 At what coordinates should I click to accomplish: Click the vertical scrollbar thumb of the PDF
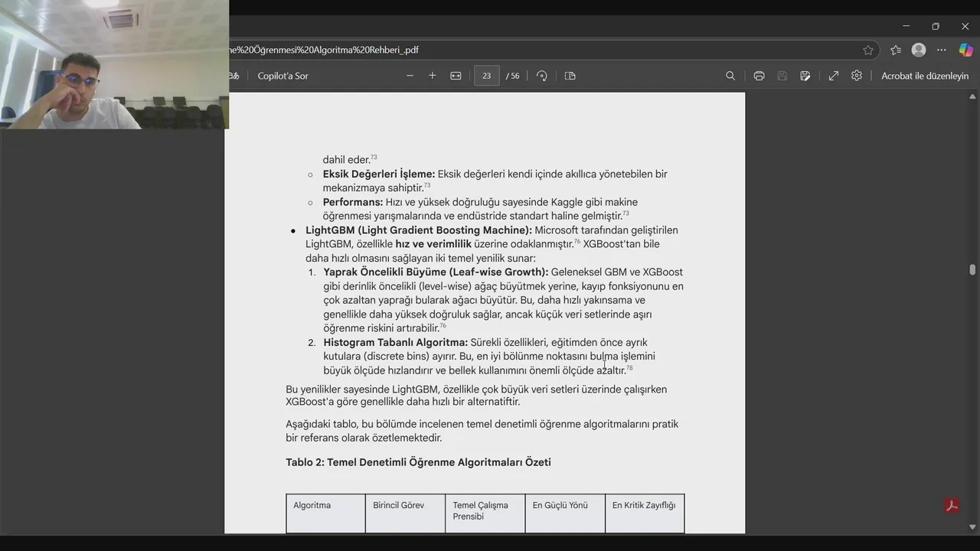(x=972, y=269)
